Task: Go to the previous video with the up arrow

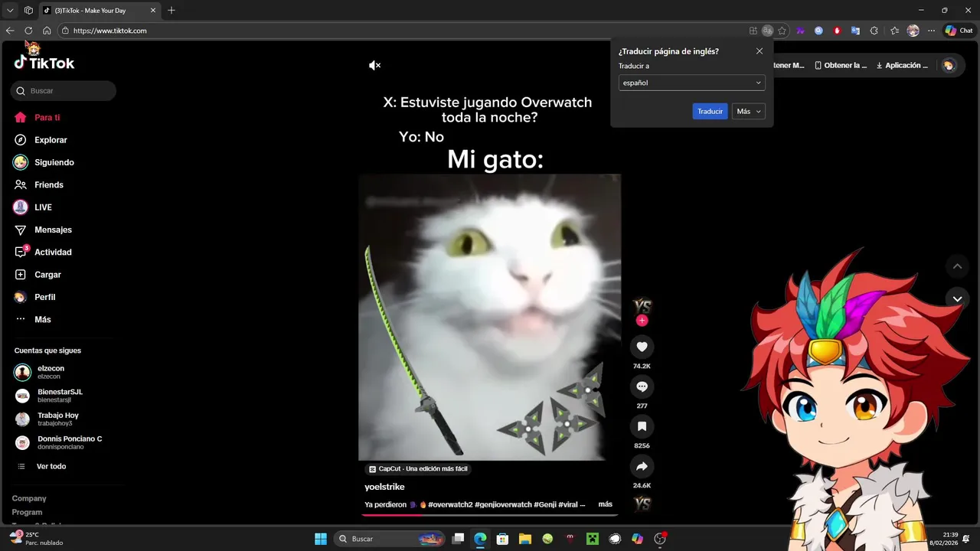Action: point(957,266)
